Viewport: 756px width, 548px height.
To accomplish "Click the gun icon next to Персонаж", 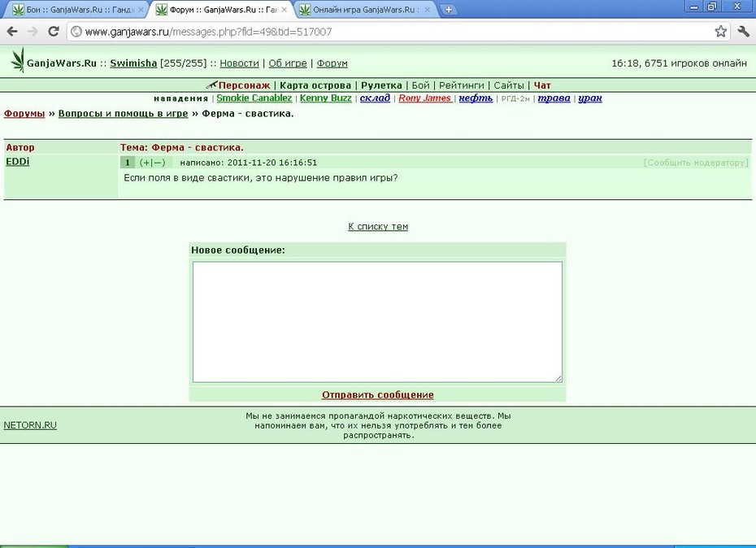I will [x=211, y=85].
